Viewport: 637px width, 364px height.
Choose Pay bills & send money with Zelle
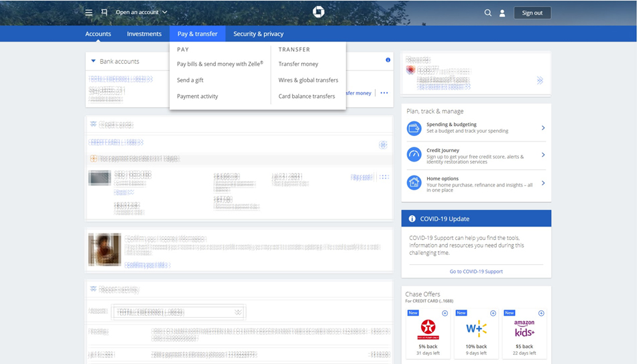pos(220,64)
